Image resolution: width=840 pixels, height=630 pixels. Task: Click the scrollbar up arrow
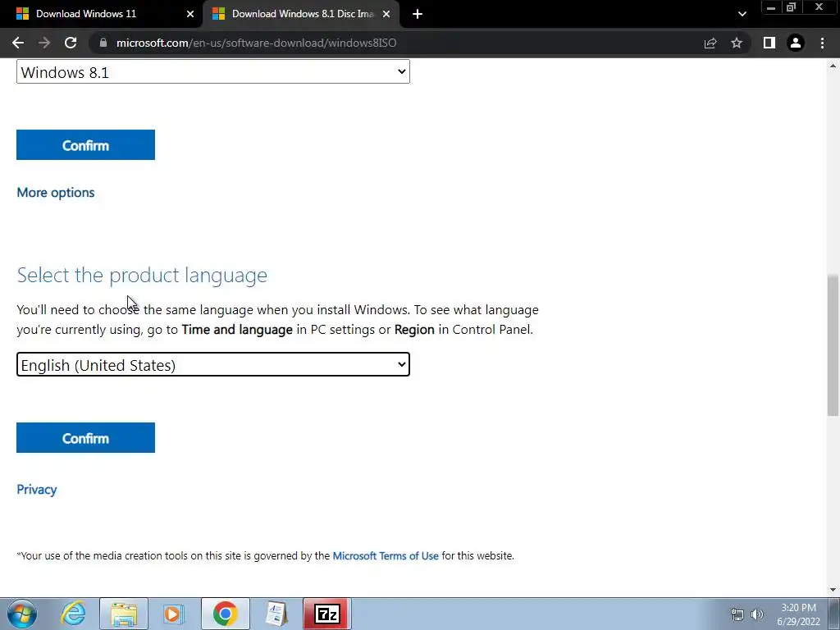click(x=833, y=66)
